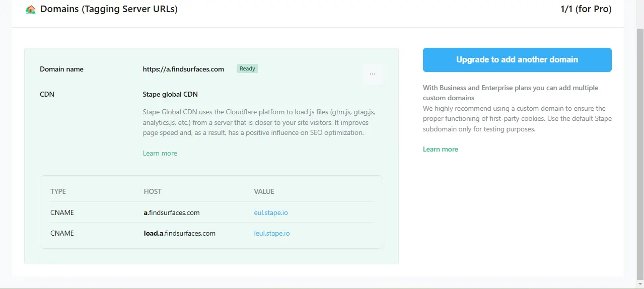Click CNAME type in a.findsurfaces.com row
Screen dimensions: 644x289
pos(62,212)
